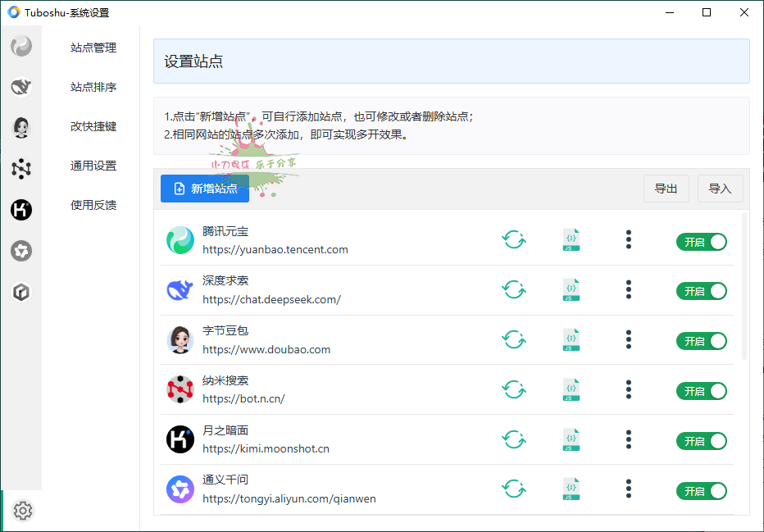764x532 pixels.
Task: Click the Kimi (月之暗面) sidebar icon
Action: coord(21,210)
